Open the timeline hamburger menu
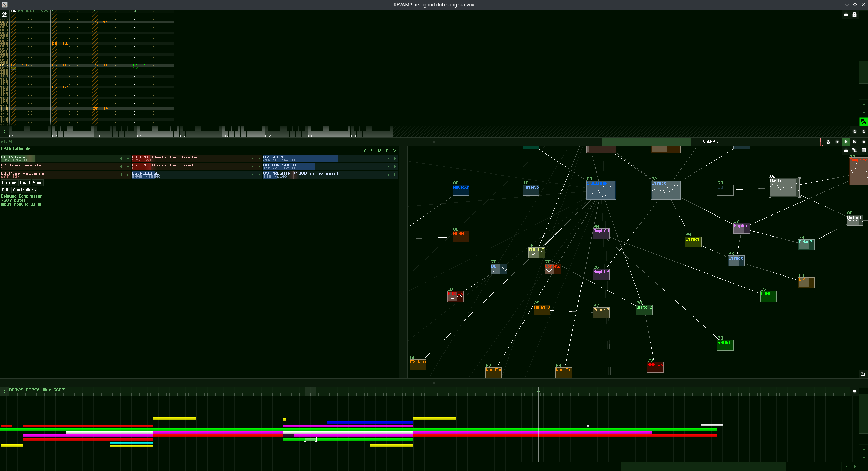 [855, 392]
